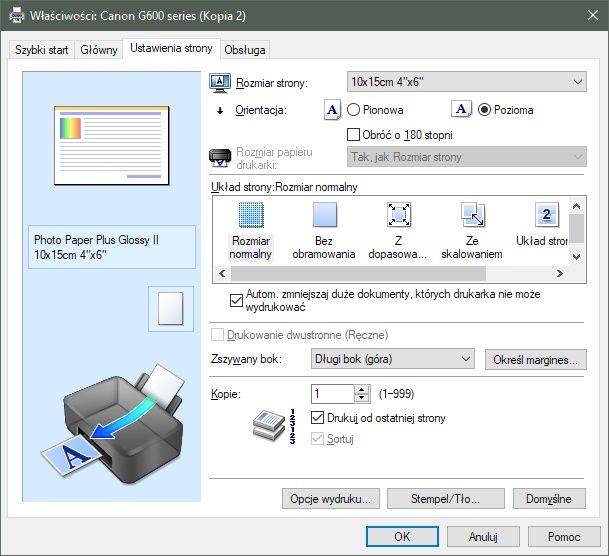Click the printer icon in title bar
Screen dimensions: 609x556
pos(16,16)
